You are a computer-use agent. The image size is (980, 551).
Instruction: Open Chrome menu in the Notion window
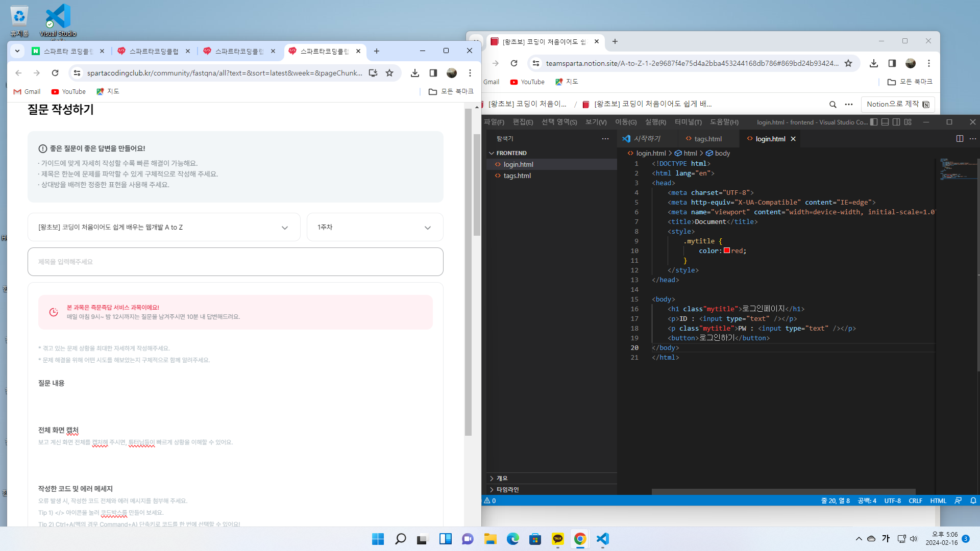coord(929,63)
